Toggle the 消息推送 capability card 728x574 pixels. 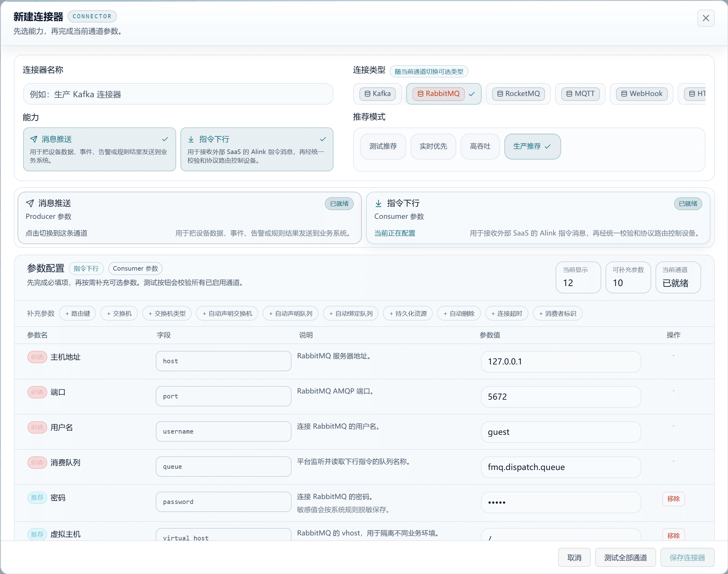click(99, 149)
